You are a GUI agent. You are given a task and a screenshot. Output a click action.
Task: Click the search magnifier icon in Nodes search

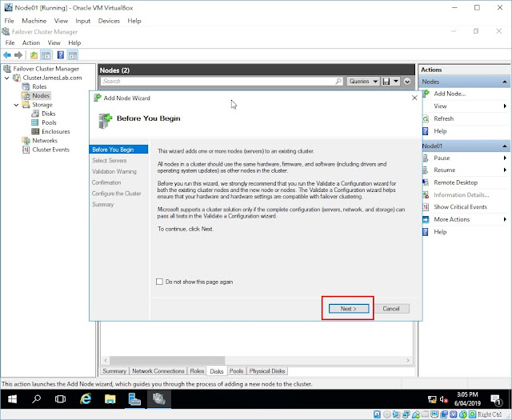pos(338,81)
